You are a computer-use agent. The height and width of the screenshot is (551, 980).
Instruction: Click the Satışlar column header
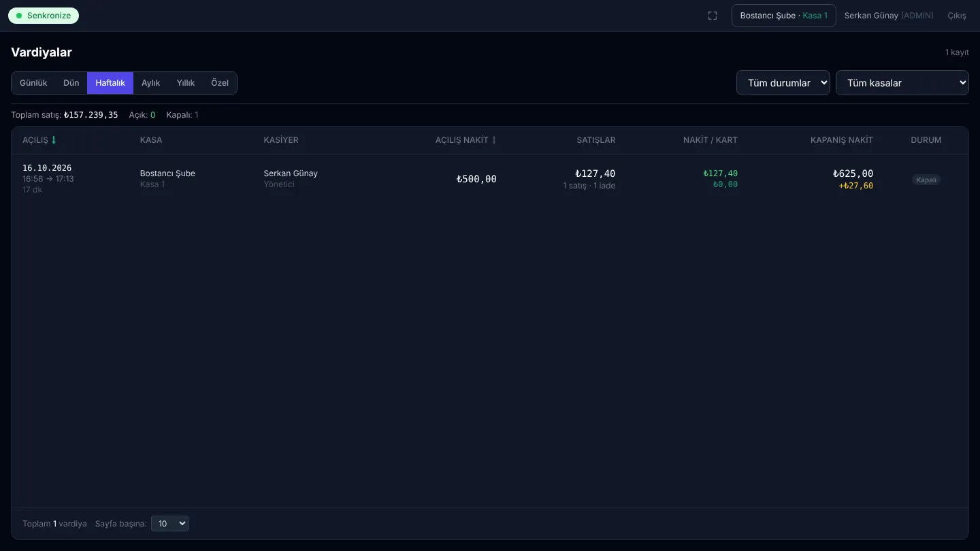coord(596,140)
